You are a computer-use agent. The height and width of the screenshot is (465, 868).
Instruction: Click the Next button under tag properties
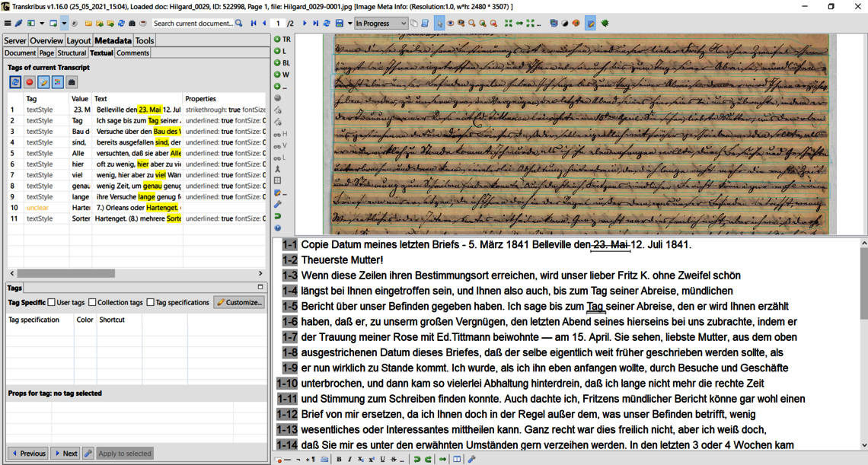65,453
